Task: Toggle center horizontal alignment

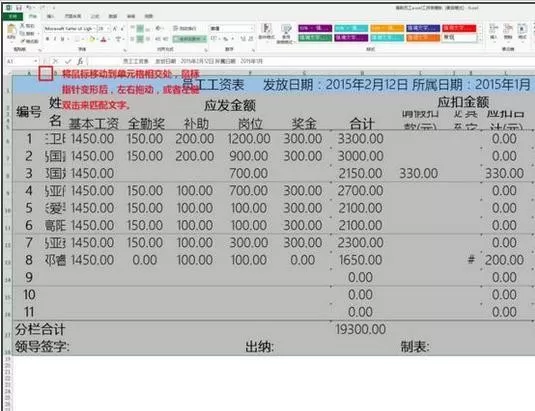Action: 140,39
